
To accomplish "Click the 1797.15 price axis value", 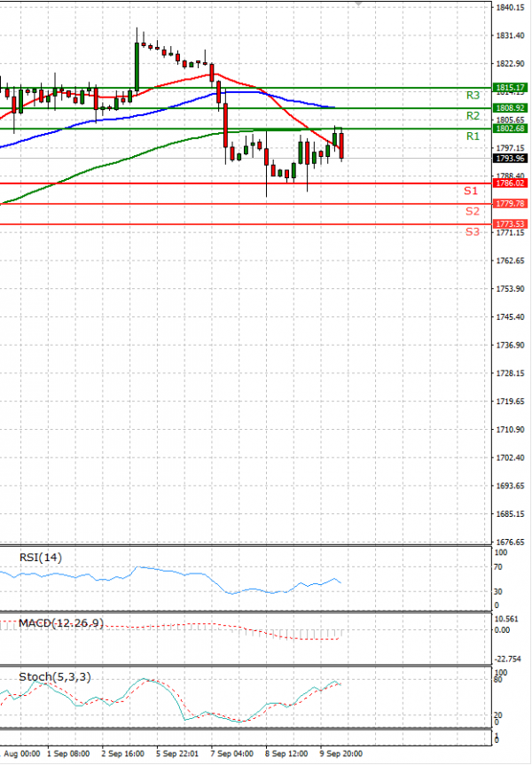I will 510,148.
